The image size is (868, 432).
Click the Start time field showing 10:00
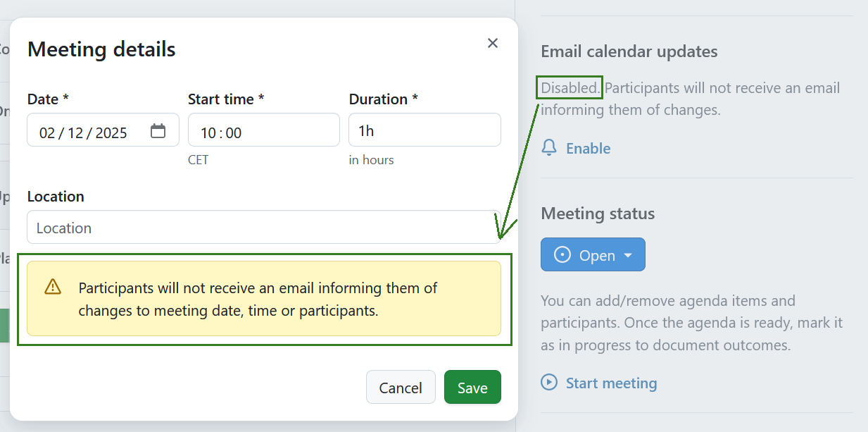(x=263, y=130)
